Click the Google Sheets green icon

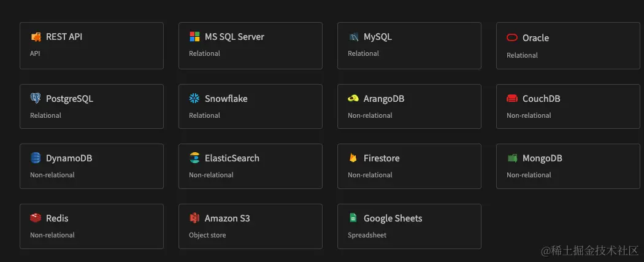point(353,218)
